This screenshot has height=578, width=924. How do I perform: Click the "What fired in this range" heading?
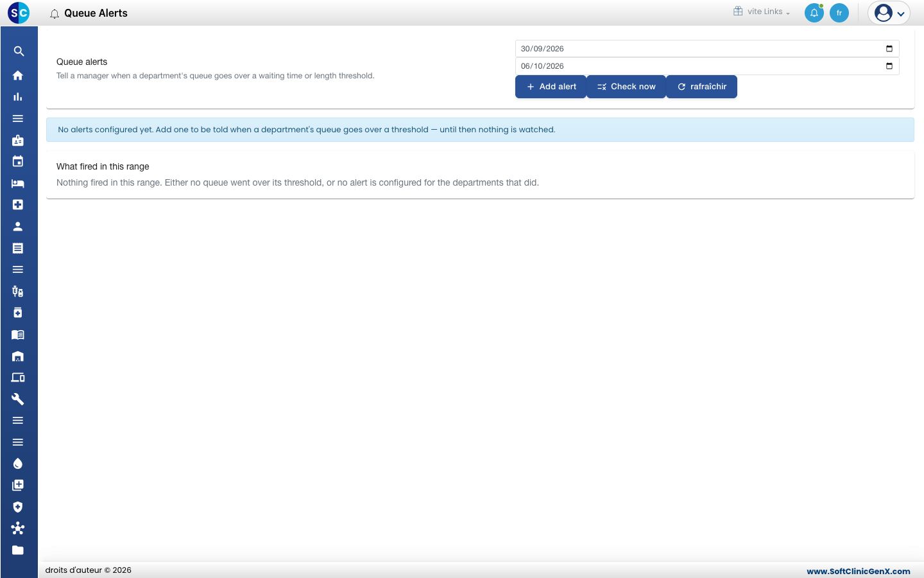coord(103,166)
